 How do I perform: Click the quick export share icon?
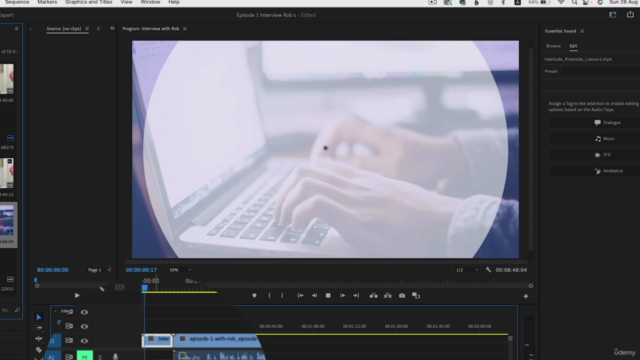point(630,14)
